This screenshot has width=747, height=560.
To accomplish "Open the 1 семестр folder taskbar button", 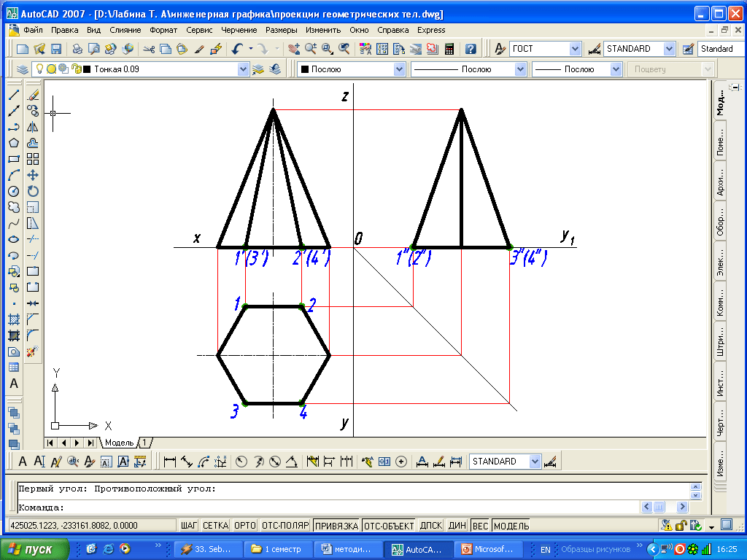I will click(278, 550).
